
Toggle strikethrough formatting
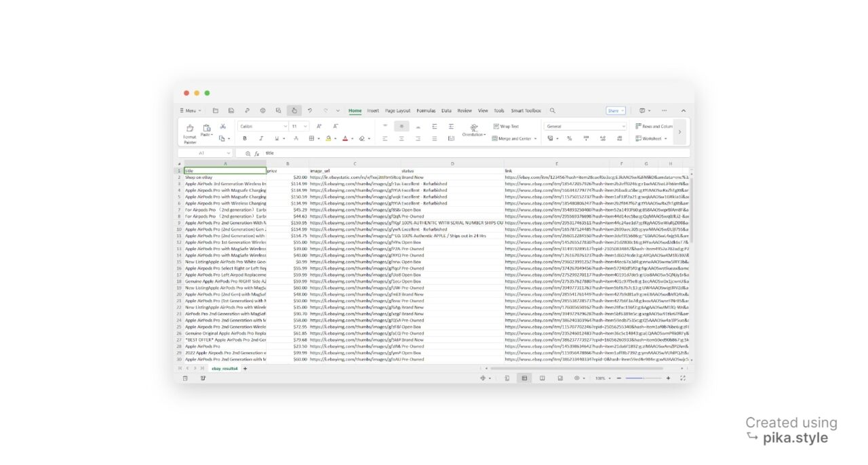pos(295,138)
